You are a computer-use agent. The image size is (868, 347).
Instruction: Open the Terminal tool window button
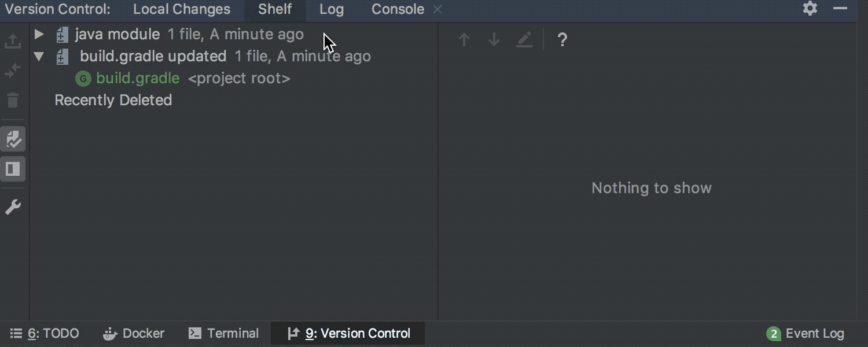[224, 334]
